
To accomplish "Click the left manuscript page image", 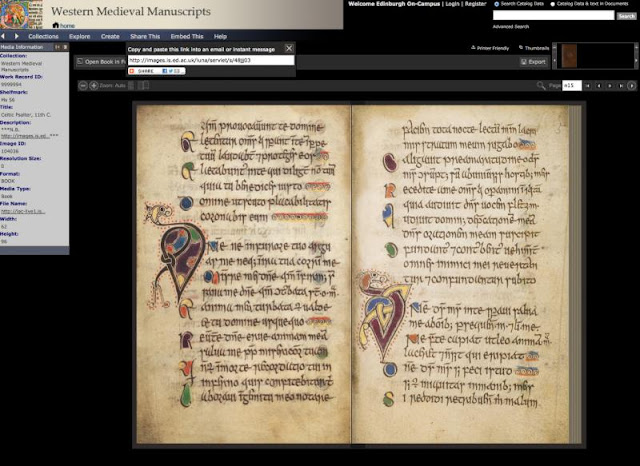I will [243, 274].
